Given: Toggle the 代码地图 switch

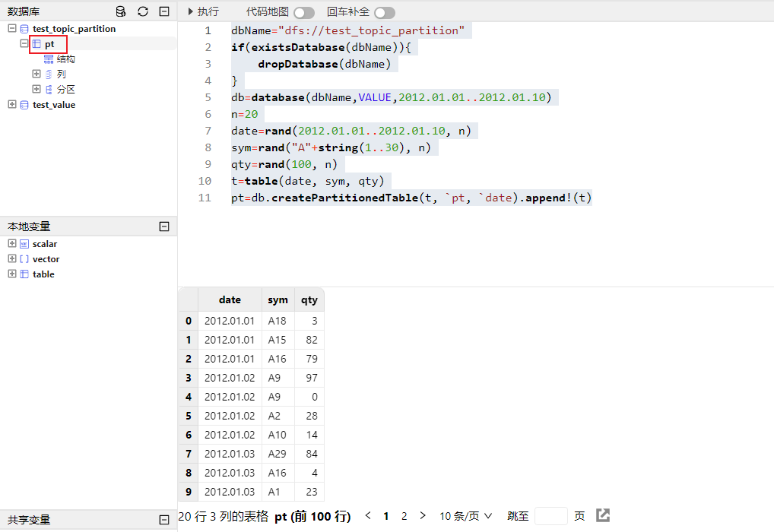Looking at the screenshot, I should pos(304,13).
